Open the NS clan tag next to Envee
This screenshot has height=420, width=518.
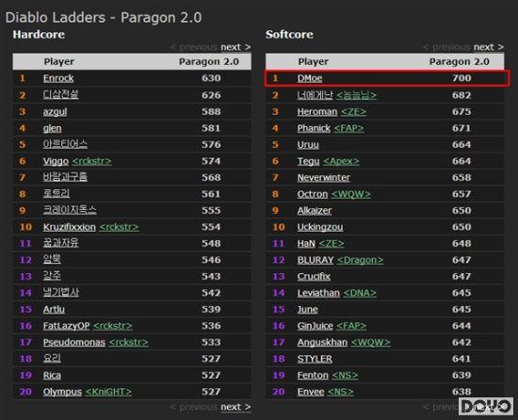341,392
